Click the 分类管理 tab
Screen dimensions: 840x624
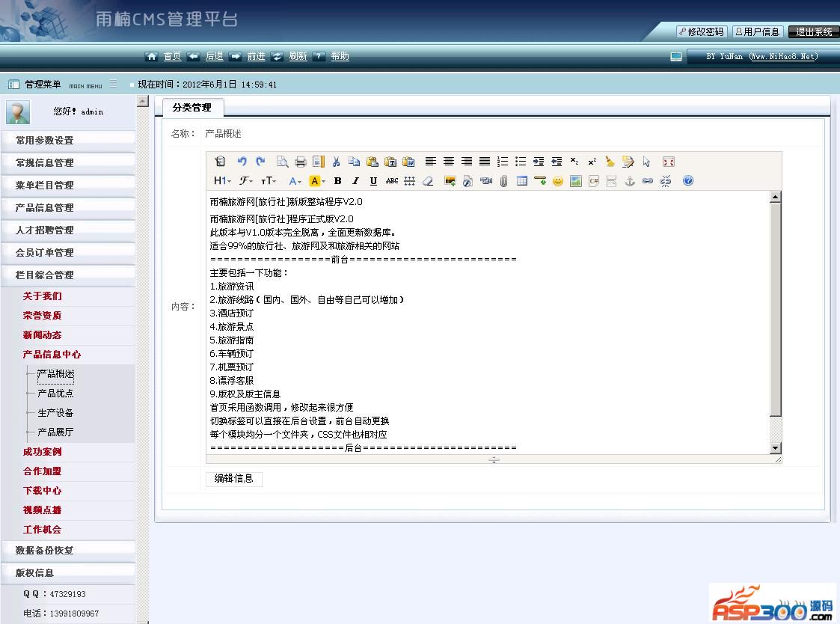point(191,107)
